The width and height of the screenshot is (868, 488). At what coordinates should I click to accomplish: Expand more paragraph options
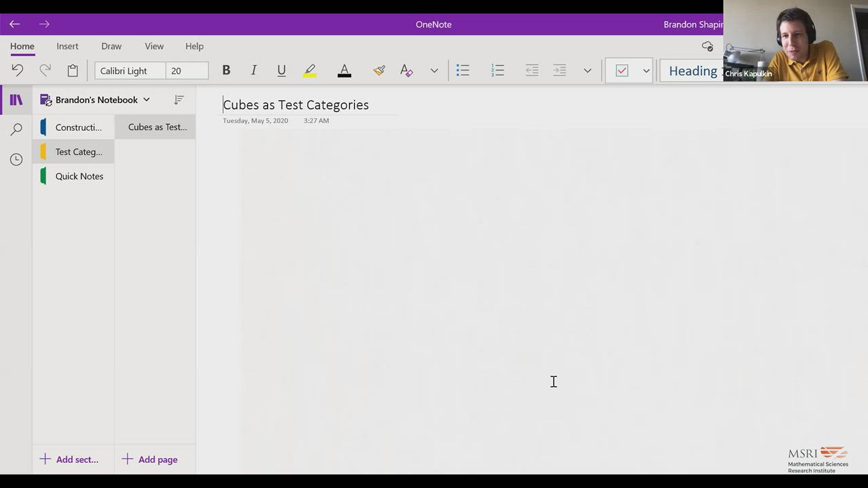coord(587,70)
